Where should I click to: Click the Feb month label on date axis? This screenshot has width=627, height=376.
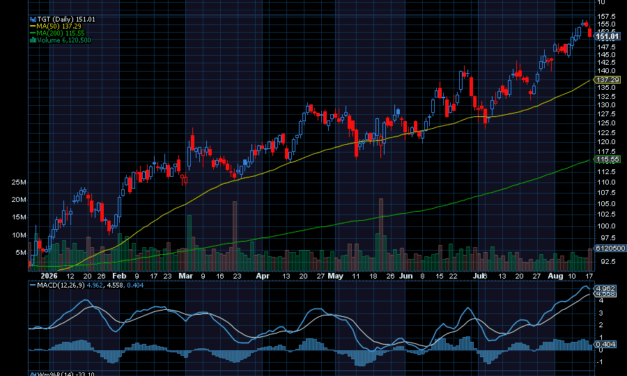coord(119,276)
